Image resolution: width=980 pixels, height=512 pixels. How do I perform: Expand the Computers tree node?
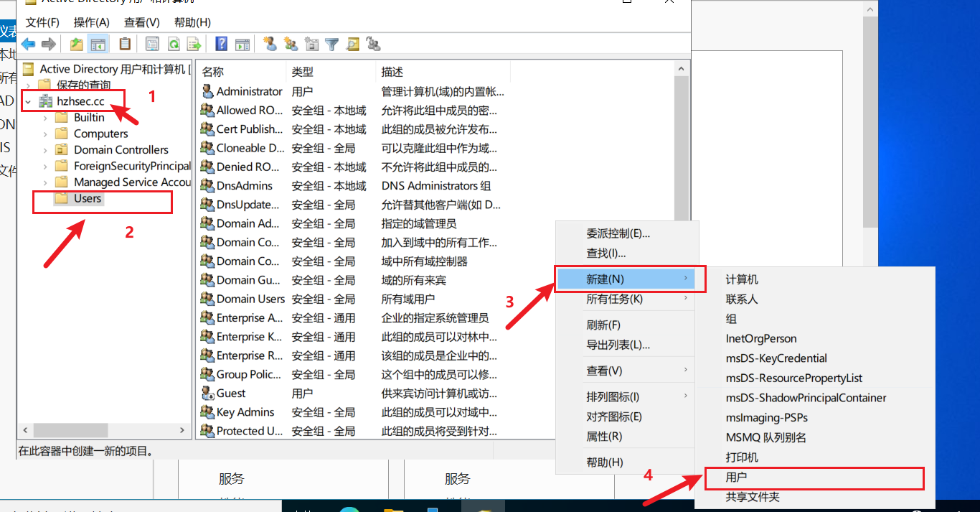(45, 134)
